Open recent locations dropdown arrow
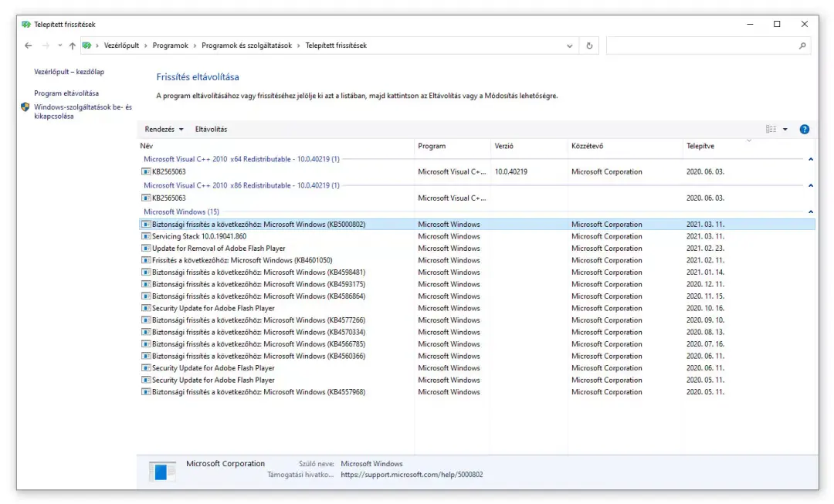834x504 pixels. pyautogui.click(x=60, y=46)
